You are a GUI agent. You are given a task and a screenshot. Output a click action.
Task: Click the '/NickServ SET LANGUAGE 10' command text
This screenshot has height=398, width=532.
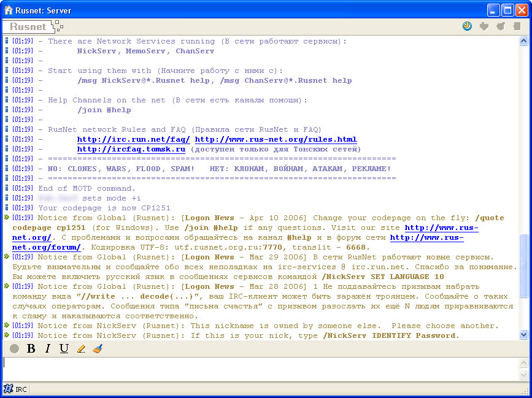(383, 277)
